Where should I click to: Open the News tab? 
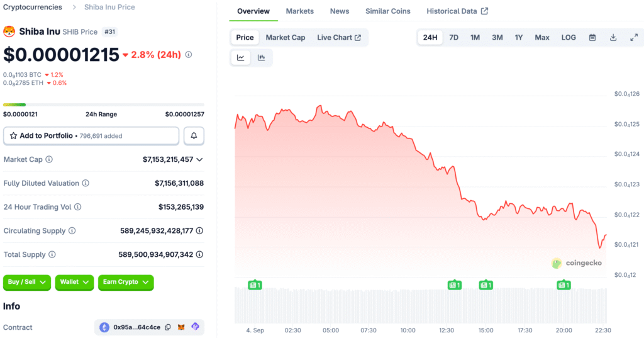coord(339,11)
